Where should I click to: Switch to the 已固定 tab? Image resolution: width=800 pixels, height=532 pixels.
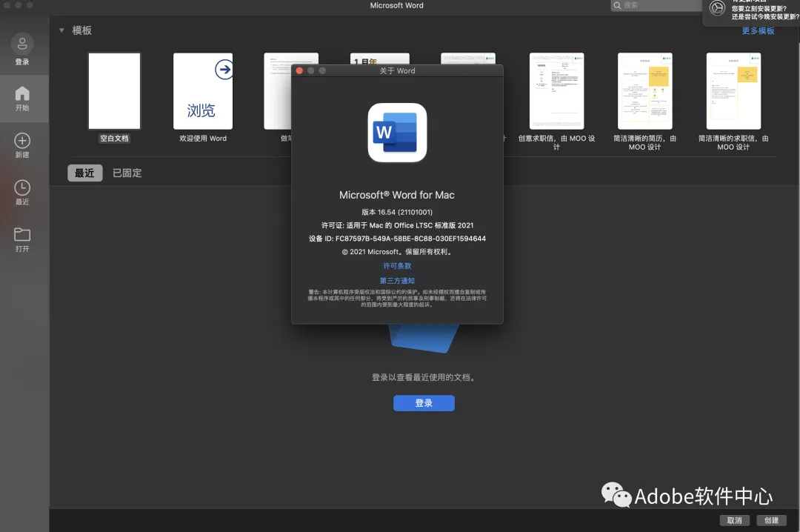[127, 173]
